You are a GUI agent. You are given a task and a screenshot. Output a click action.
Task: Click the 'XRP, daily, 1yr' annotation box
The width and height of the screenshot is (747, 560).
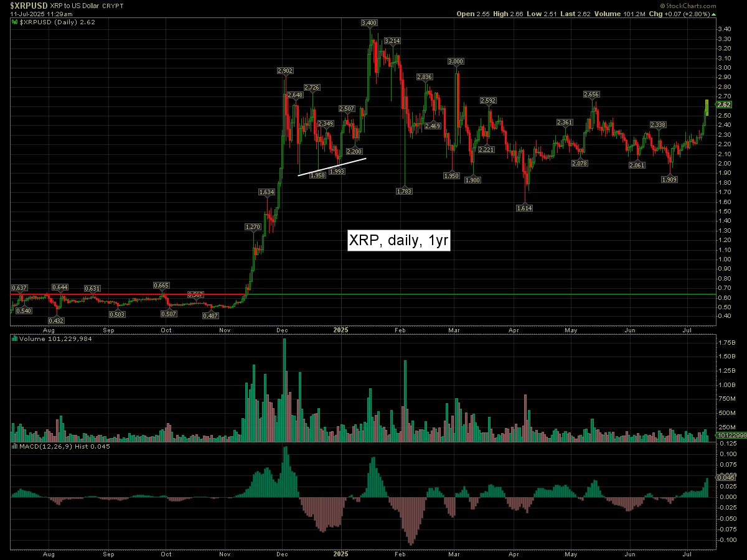tap(398, 241)
